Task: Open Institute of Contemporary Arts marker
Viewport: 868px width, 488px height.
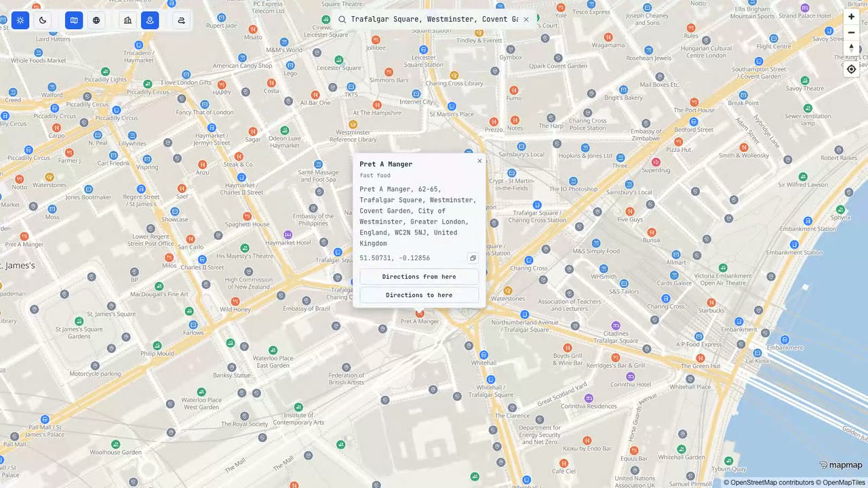Action: [x=298, y=407]
